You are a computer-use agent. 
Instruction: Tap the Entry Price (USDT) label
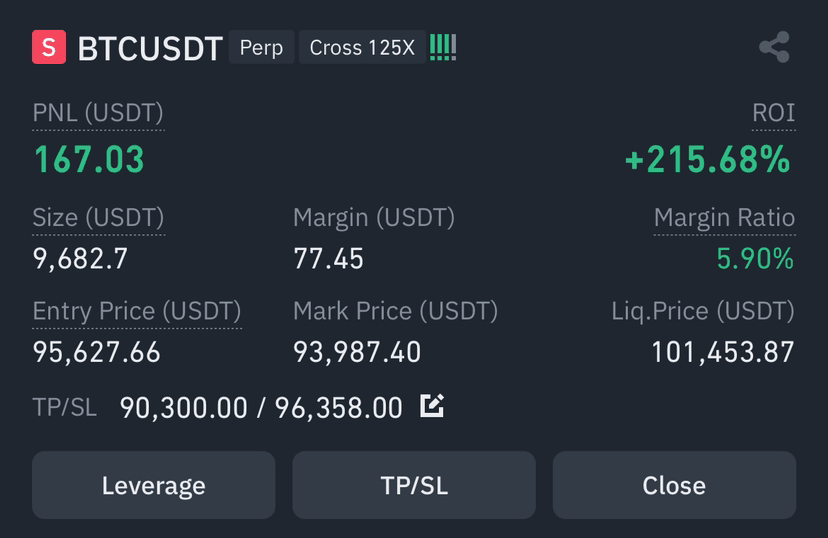pos(137,311)
